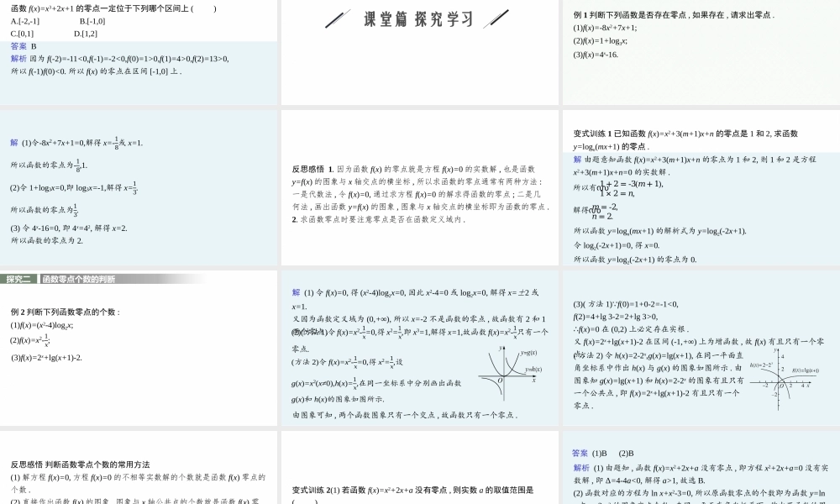The image size is (840, 504).
Task: Click the 课堂篇 探究学习 page header
Action: point(417,17)
